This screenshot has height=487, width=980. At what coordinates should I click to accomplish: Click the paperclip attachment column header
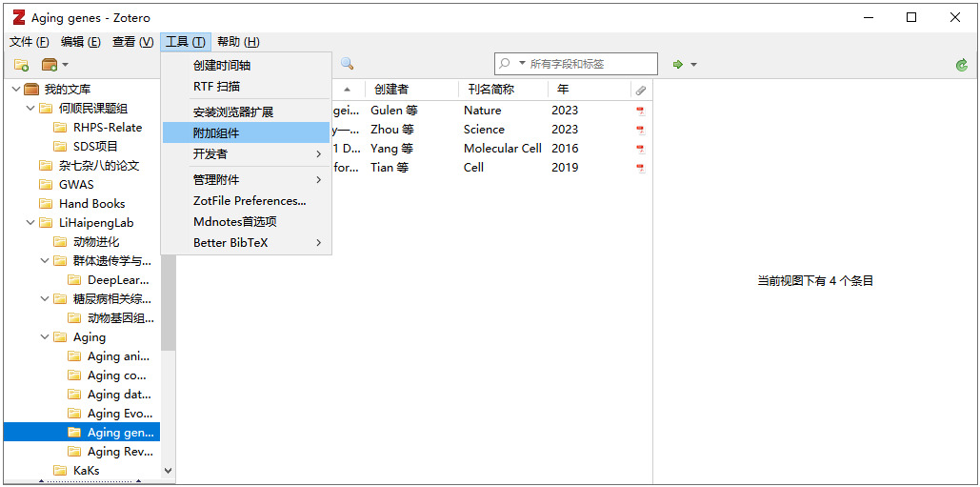tap(641, 90)
